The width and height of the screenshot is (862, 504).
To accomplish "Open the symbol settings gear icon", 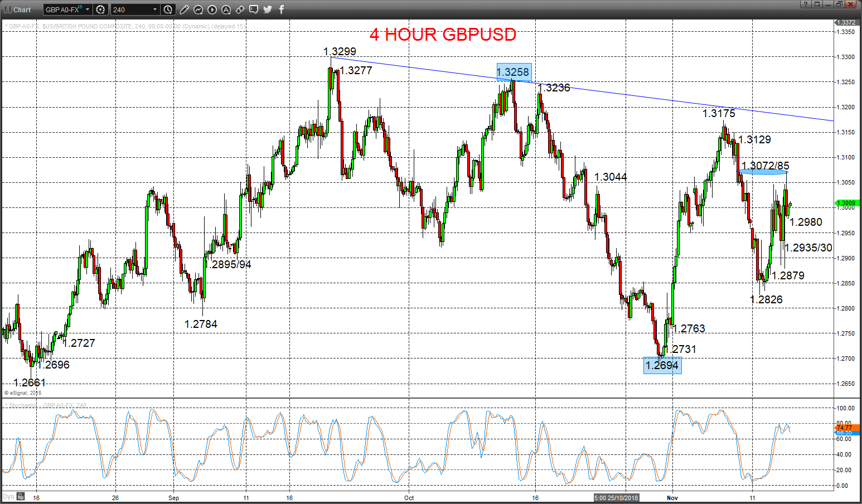I will pos(100,9).
